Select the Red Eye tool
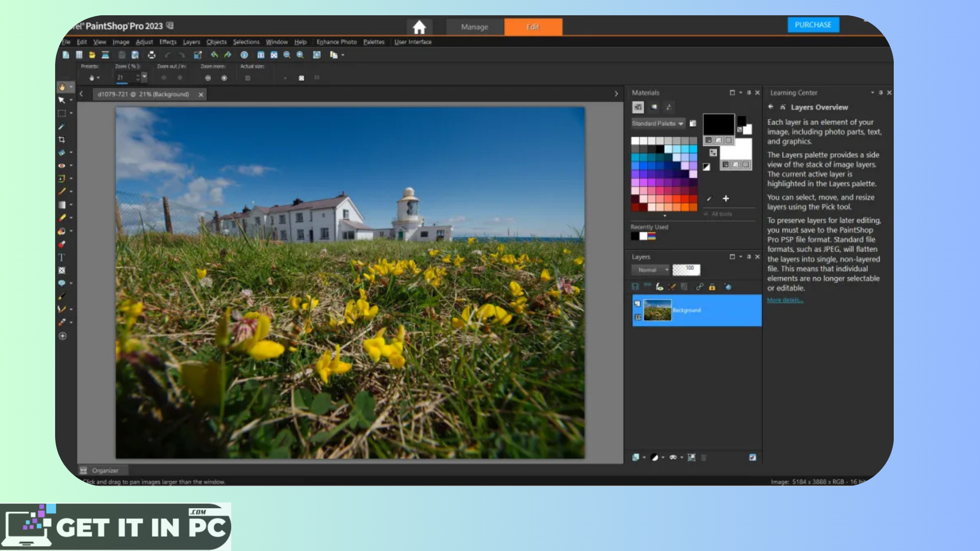This screenshot has width=980, height=551. click(62, 165)
